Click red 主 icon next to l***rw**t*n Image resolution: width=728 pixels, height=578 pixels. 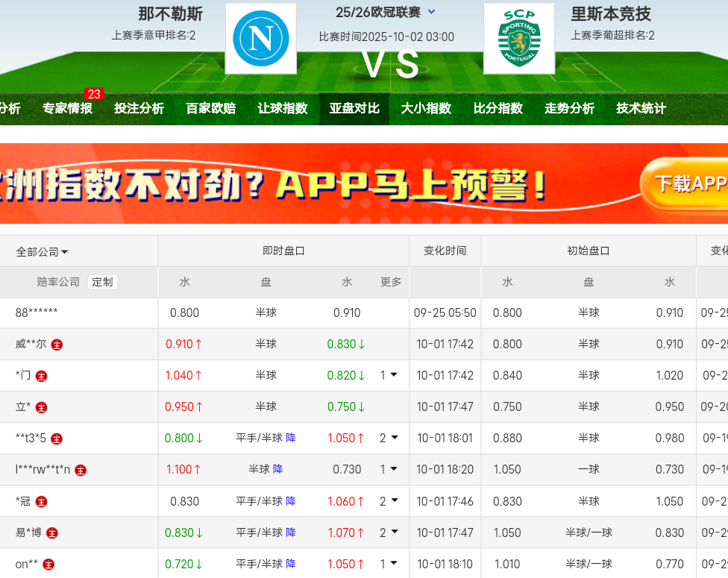[x=81, y=470]
